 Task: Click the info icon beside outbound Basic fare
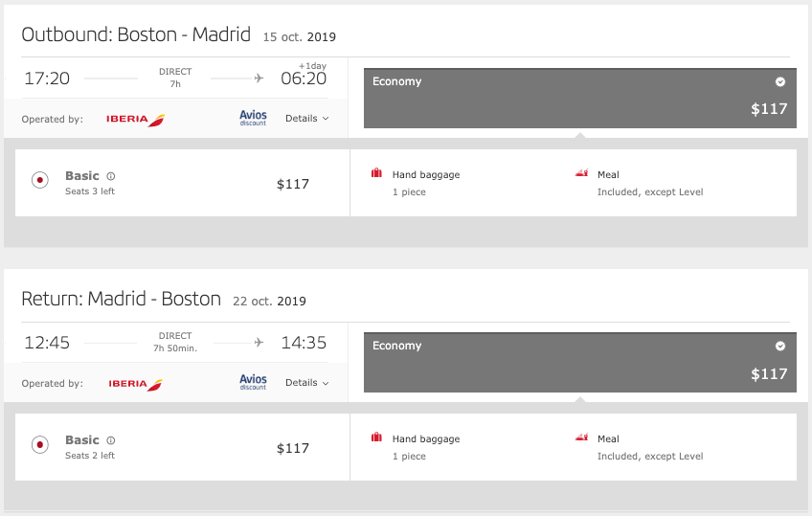[111, 176]
